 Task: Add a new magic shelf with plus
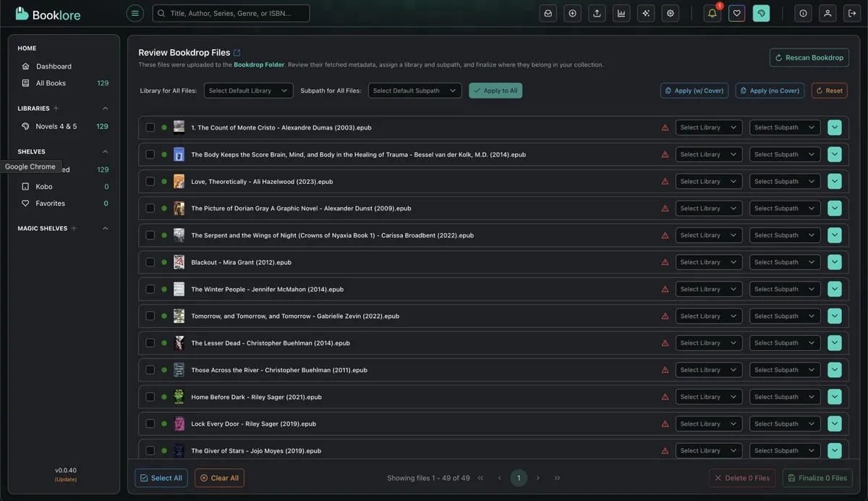74,229
